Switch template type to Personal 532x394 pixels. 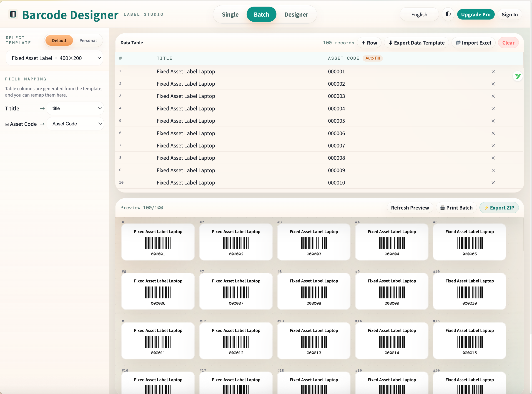pos(88,40)
